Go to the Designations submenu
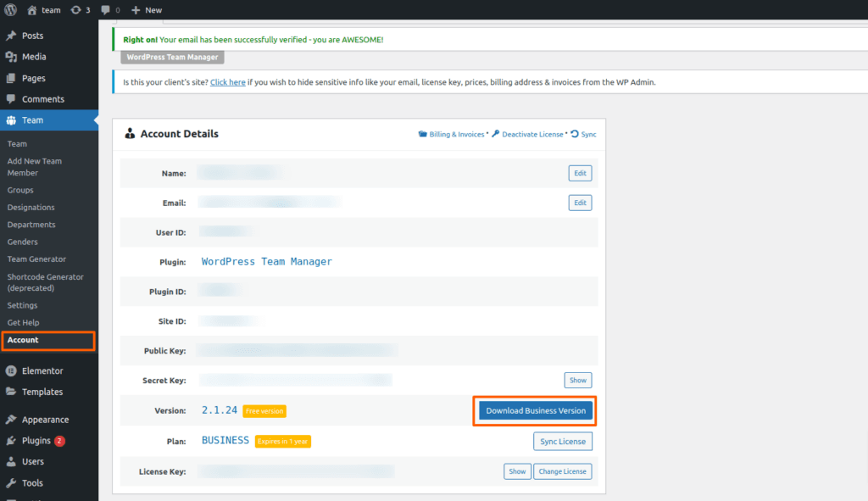Image resolution: width=868 pixels, height=501 pixels. pyautogui.click(x=31, y=207)
